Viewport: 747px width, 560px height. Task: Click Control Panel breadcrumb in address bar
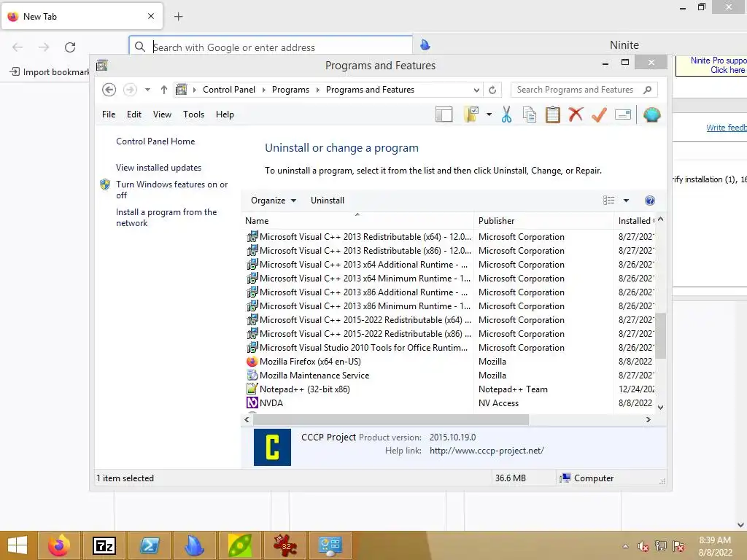tap(228, 90)
